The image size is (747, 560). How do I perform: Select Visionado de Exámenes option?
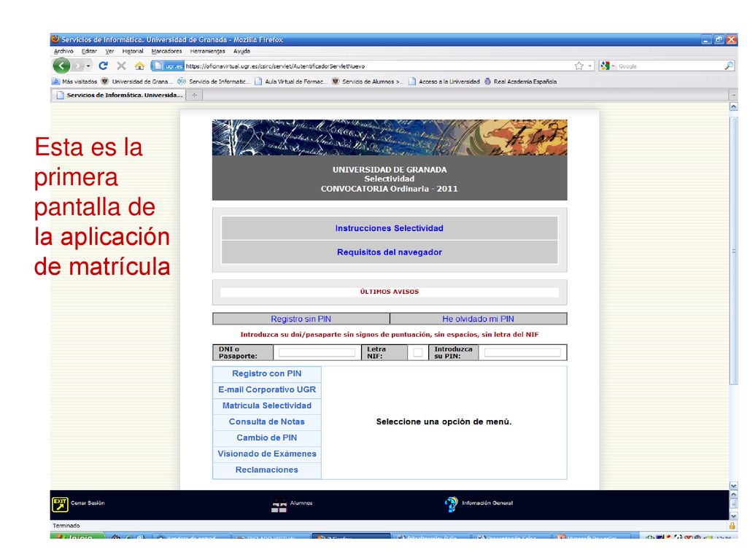click(x=267, y=454)
